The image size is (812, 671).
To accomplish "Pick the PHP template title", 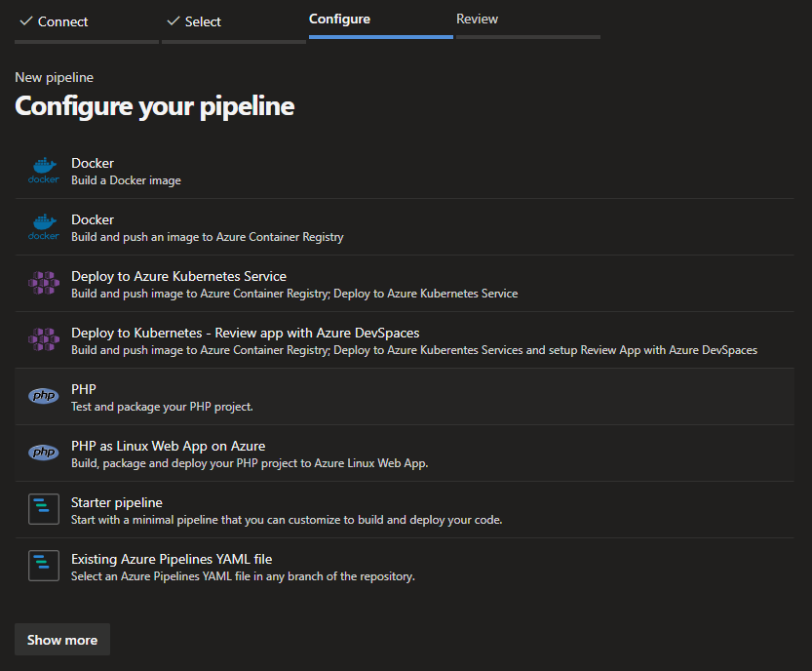I will click(x=84, y=389).
